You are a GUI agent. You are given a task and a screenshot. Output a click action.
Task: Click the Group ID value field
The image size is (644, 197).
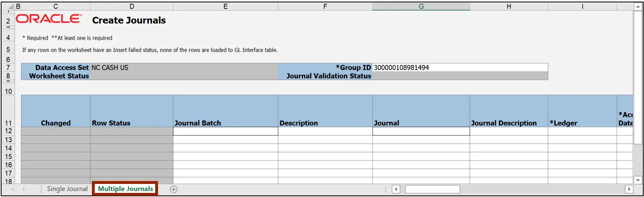(x=459, y=67)
